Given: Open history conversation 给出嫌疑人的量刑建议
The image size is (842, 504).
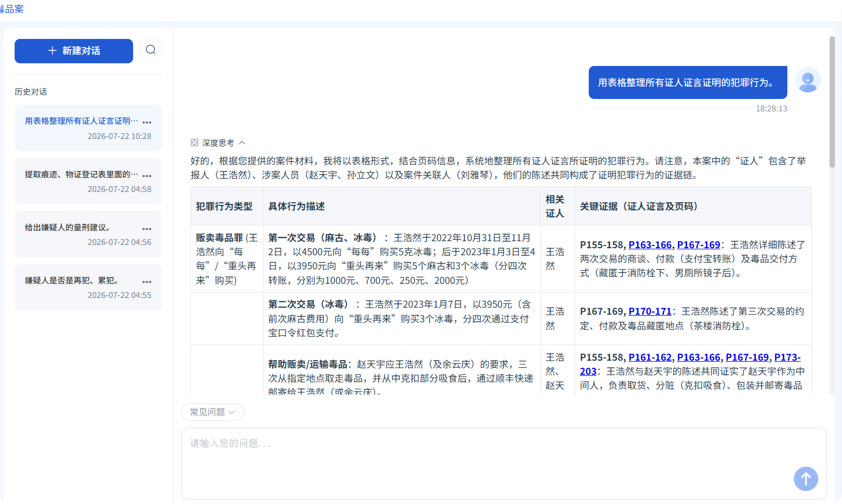Looking at the screenshot, I should click(x=88, y=234).
